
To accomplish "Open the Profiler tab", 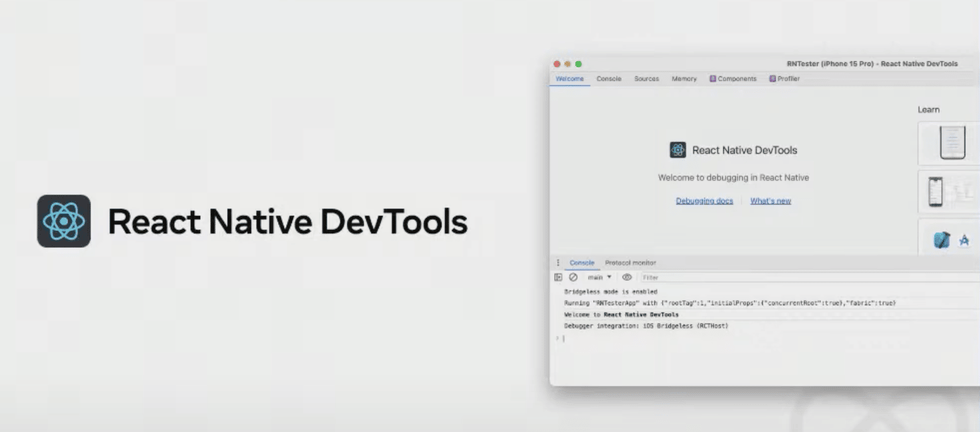I will point(785,78).
